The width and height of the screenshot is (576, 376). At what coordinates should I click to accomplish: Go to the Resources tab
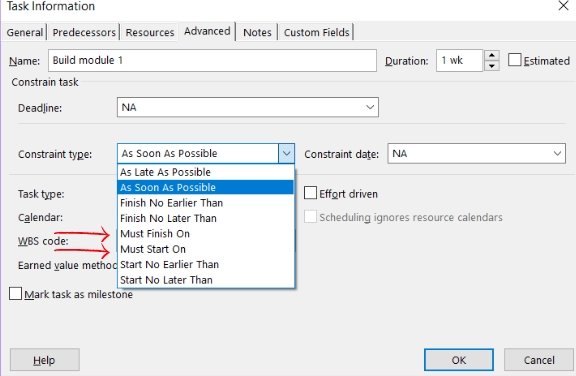pyautogui.click(x=150, y=32)
